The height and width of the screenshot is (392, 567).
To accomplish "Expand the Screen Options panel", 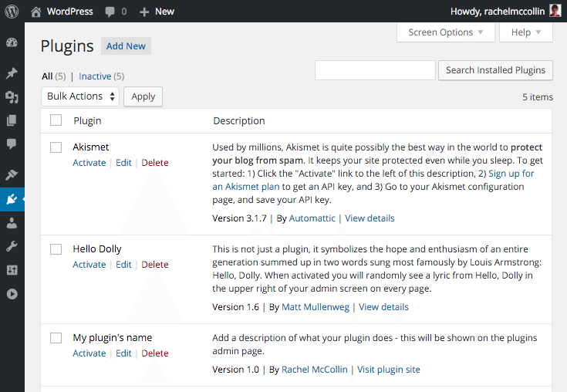I will [445, 32].
